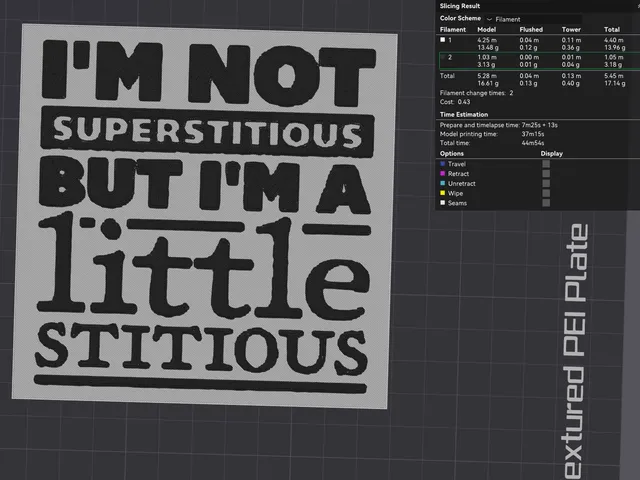Click 'Filament change times: 2' text
This screenshot has height=480, width=640.
[476, 93]
